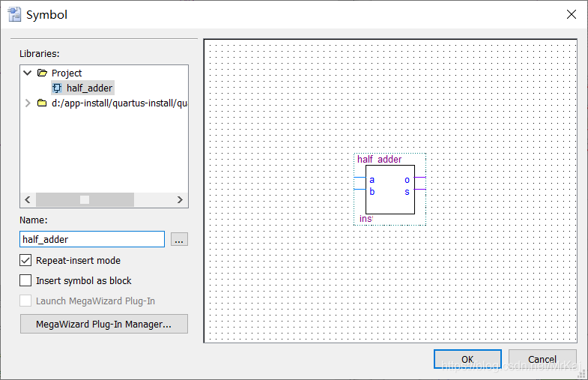The height and width of the screenshot is (380, 588).
Task: Click OK to insert the symbol
Action: click(x=467, y=359)
